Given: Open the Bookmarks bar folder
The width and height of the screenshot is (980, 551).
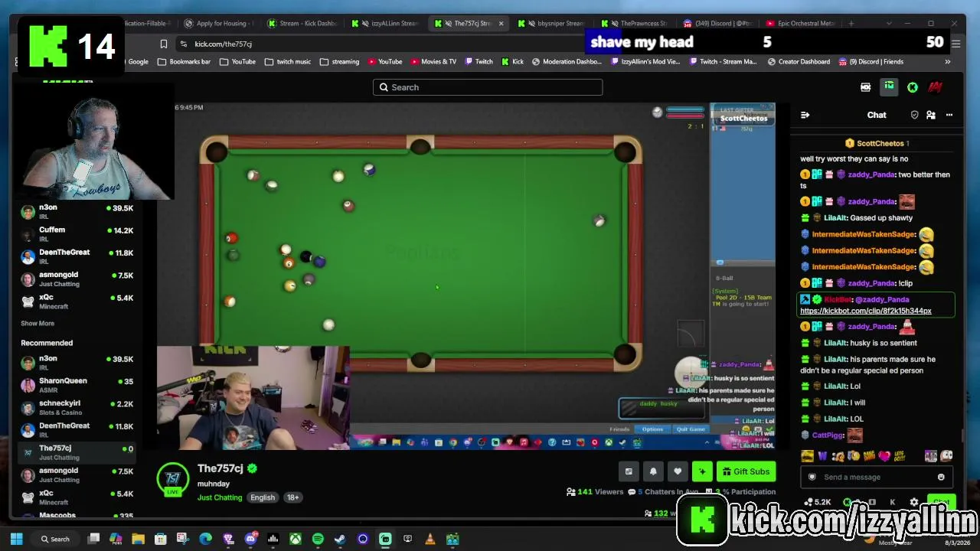Looking at the screenshot, I should (183, 61).
